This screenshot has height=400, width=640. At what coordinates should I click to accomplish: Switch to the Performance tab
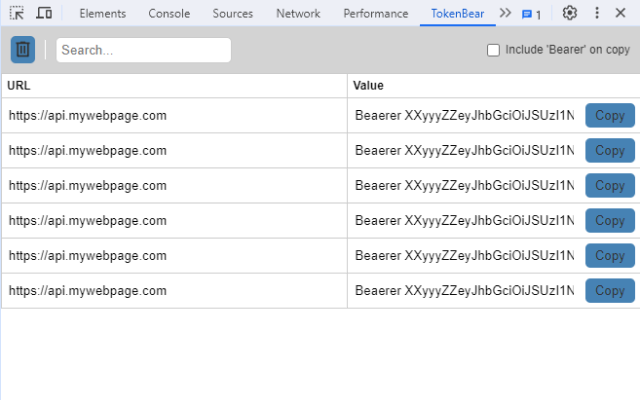click(x=375, y=14)
